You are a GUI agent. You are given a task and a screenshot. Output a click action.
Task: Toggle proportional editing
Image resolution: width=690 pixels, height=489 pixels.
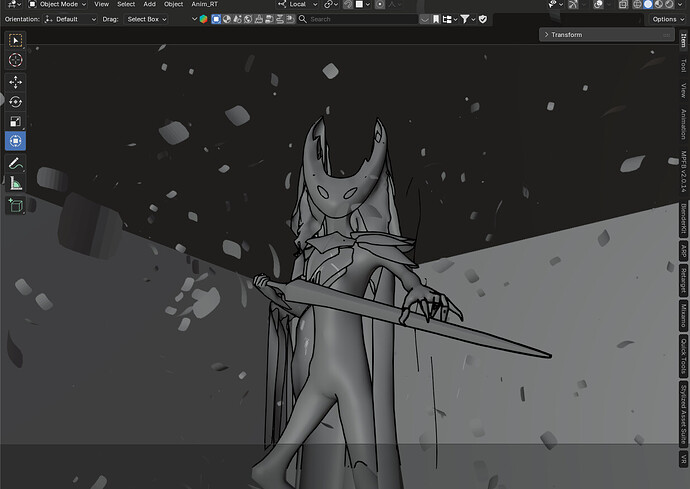click(x=380, y=4)
